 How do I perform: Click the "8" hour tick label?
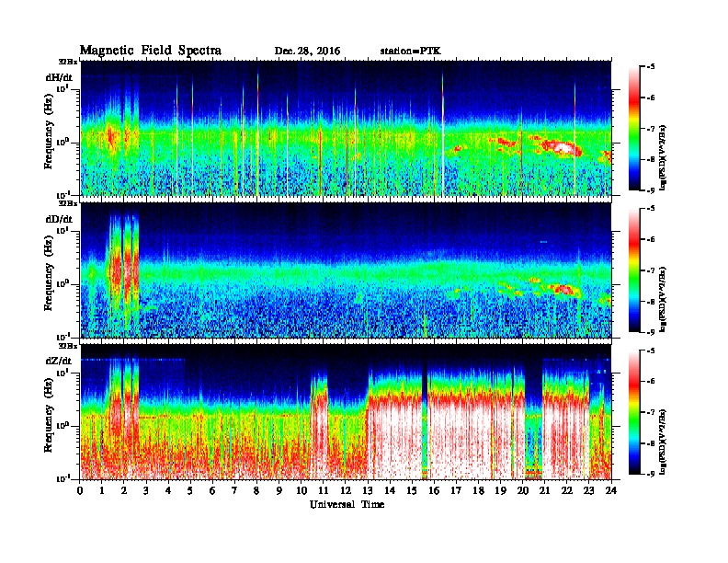(x=257, y=490)
